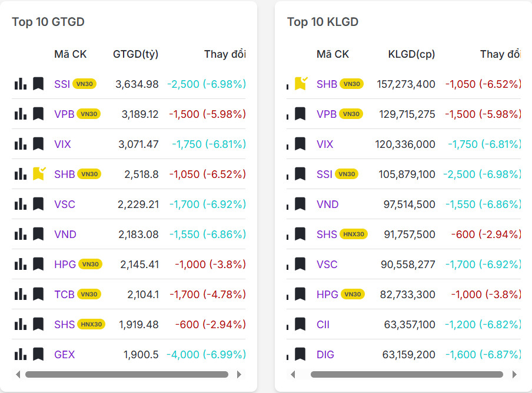The image size is (532, 393).
Task: Click the right scroll arrow under Top 10 KLGD
Action: click(x=514, y=374)
